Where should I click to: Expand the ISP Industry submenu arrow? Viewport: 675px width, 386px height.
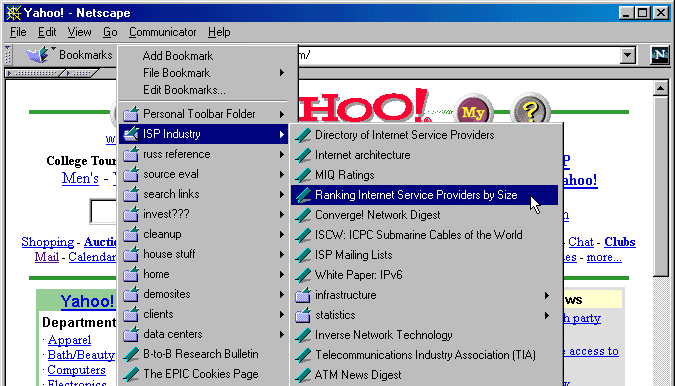[x=282, y=134]
